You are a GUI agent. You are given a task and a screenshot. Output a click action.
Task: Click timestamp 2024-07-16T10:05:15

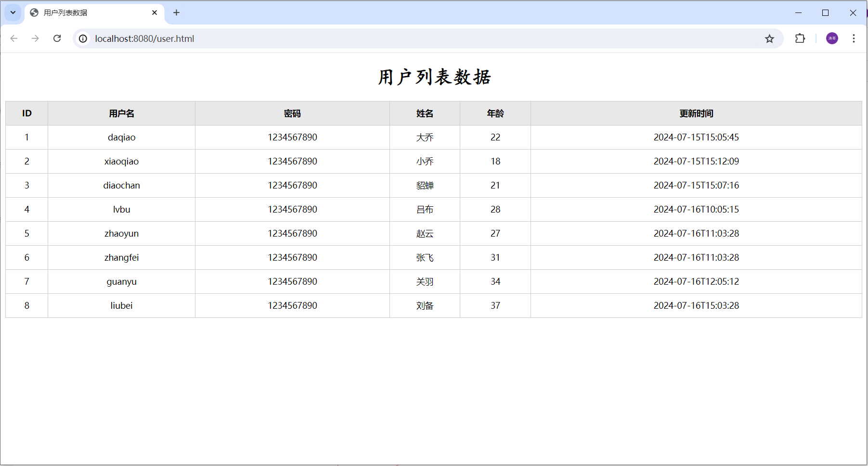[x=696, y=210]
